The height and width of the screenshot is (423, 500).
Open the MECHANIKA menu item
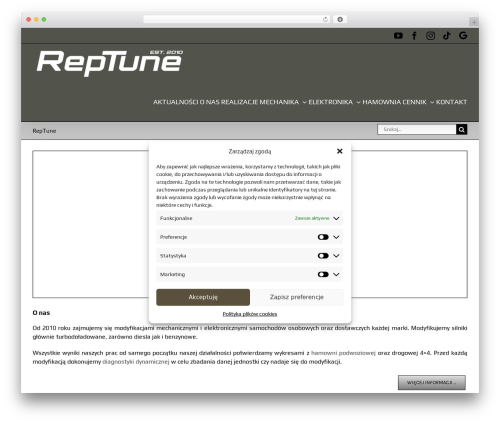click(279, 102)
